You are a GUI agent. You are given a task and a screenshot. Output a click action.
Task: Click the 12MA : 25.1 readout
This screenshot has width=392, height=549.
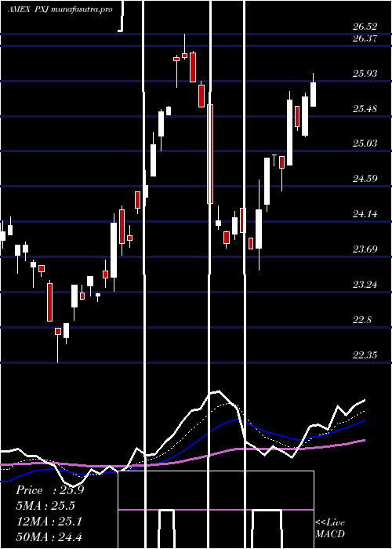coord(49,522)
